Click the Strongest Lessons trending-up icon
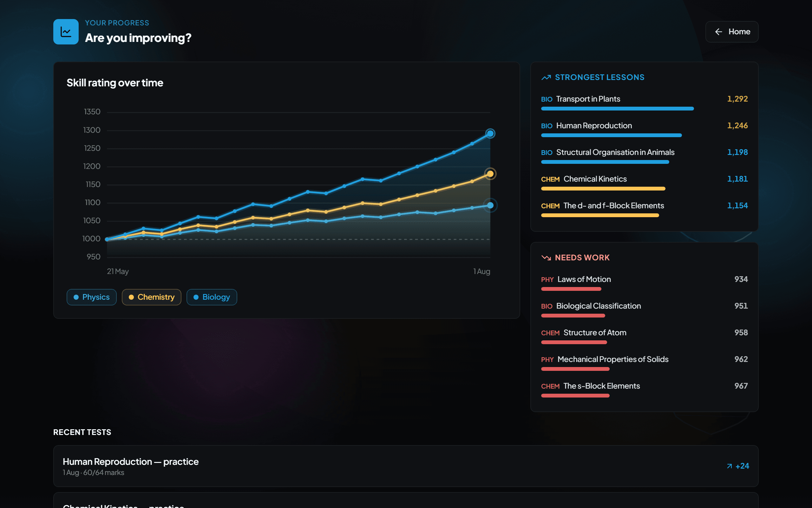812x508 pixels. (x=546, y=77)
